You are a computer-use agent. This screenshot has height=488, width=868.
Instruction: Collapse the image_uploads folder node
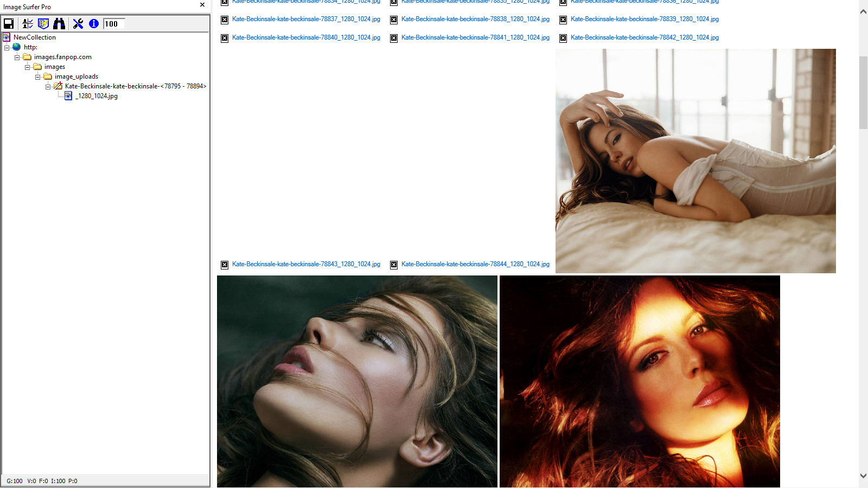point(38,77)
